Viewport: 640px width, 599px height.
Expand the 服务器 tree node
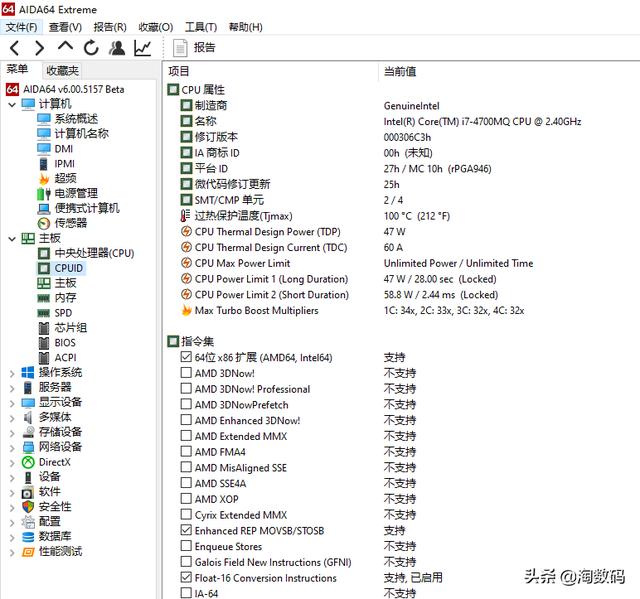tap(12, 388)
